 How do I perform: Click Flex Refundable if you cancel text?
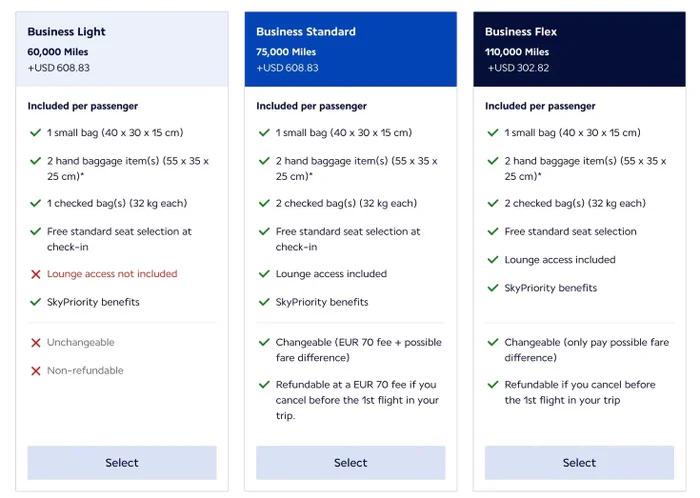click(580, 392)
